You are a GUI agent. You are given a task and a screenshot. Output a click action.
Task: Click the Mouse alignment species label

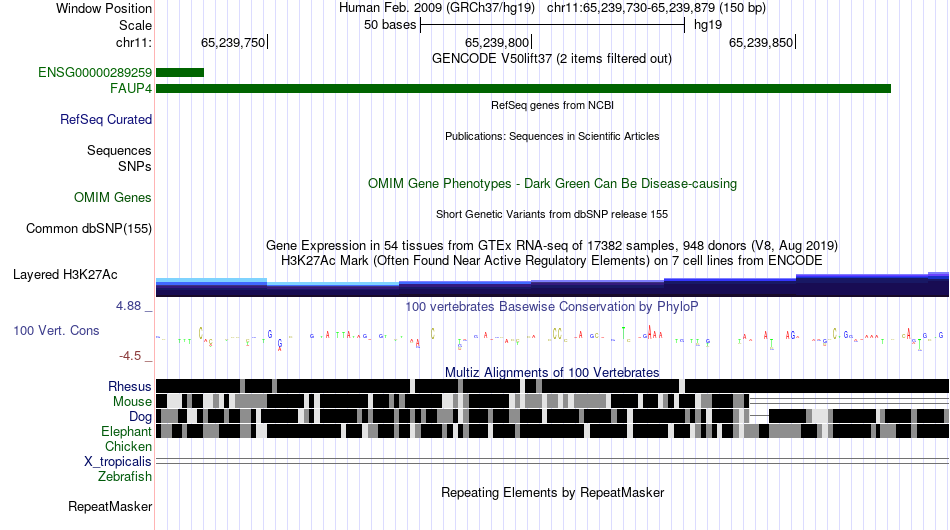click(132, 402)
